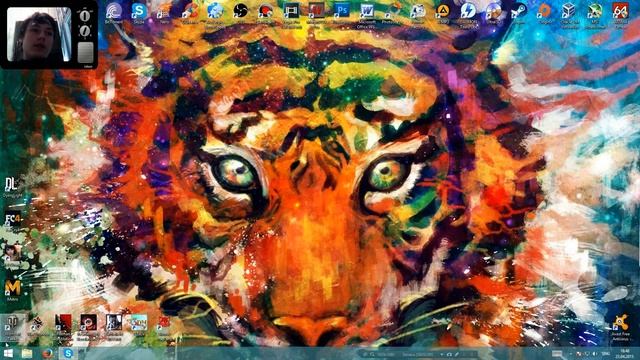
Task: Click the taskbar clock and date
Action: (625, 353)
